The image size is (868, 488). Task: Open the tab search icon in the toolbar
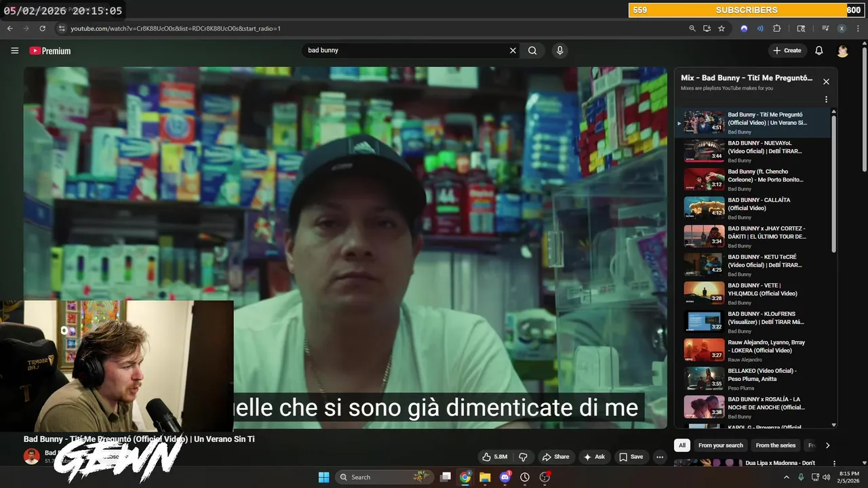point(801,28)
